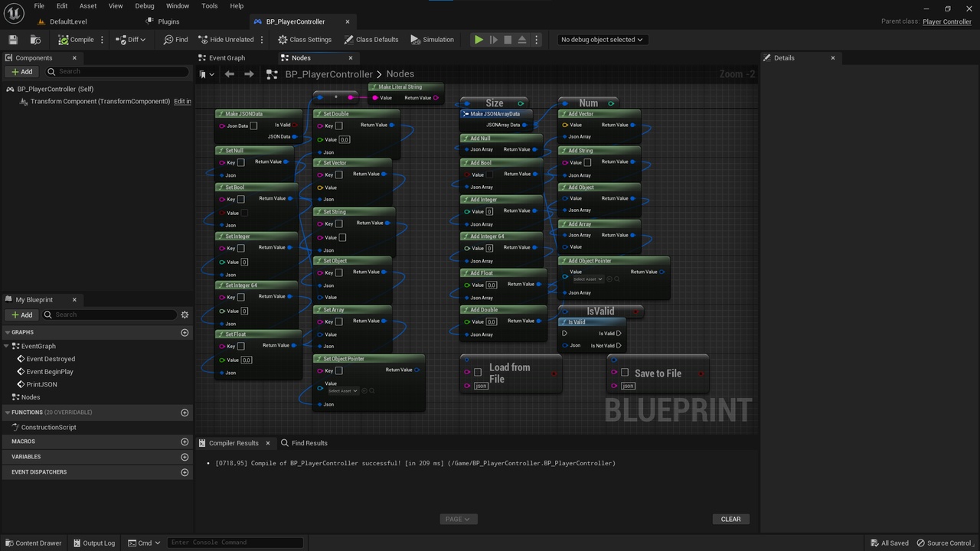This screenshot has height=551, width=980.
Task: Open the graph bookmarks dropdown
Action: click(205, 74)
